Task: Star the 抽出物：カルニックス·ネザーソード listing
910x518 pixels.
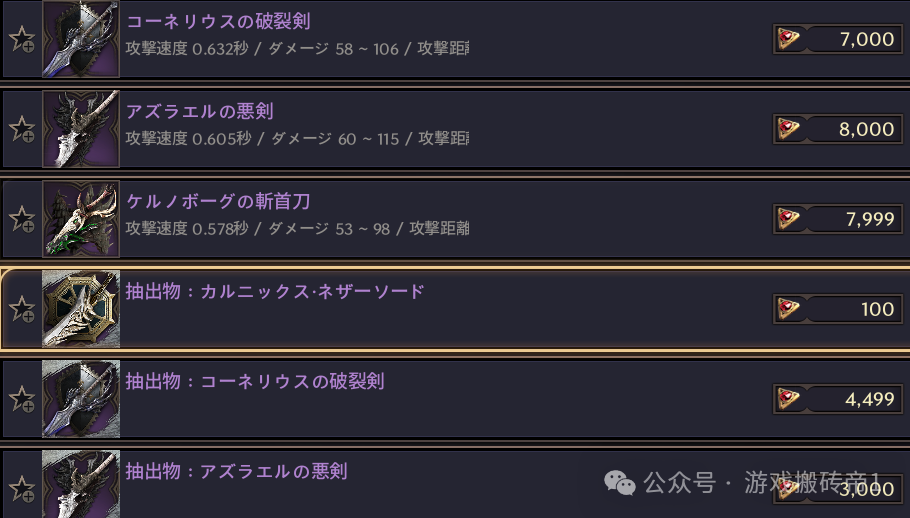Action: (21, 309)
